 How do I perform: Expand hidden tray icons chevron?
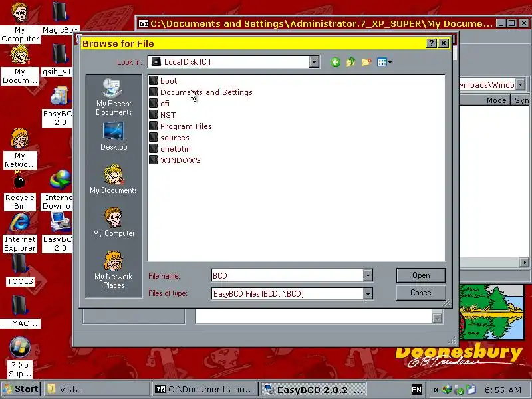pos(436,390)
